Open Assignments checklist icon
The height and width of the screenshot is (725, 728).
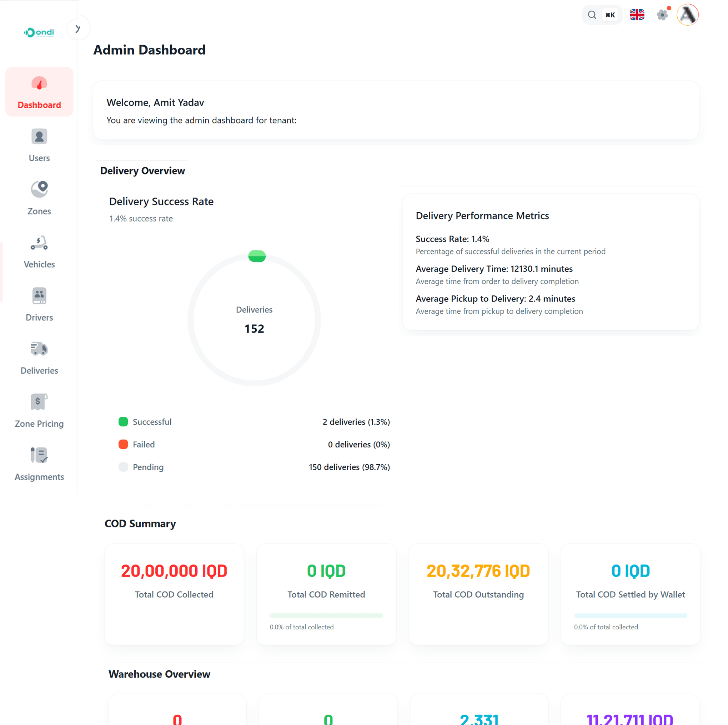click(x=39, y=455)
